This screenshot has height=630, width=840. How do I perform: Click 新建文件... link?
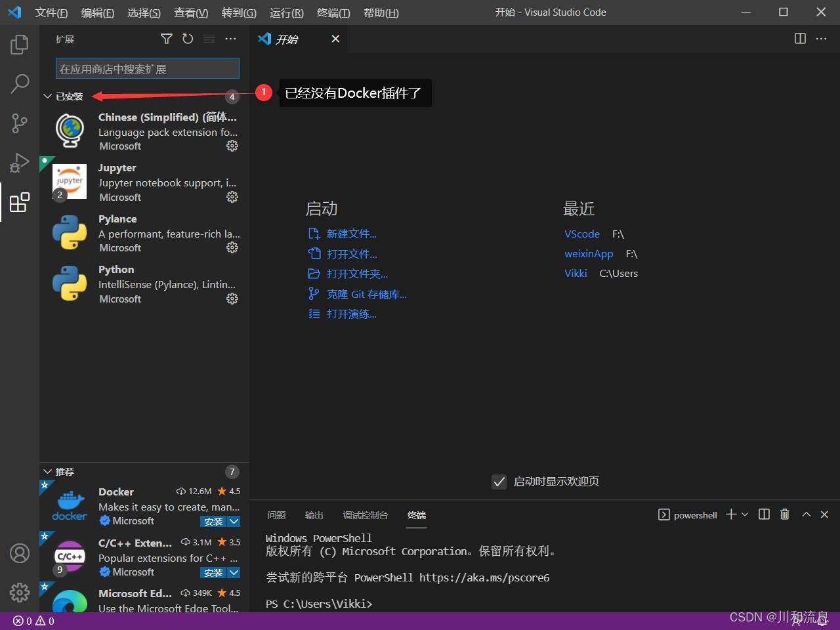click(x=352, y=234)
